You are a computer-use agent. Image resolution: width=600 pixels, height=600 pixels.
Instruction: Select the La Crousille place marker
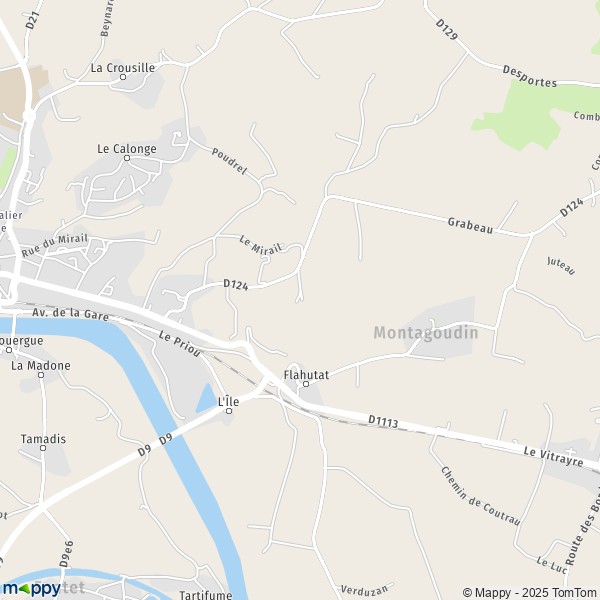123,77
